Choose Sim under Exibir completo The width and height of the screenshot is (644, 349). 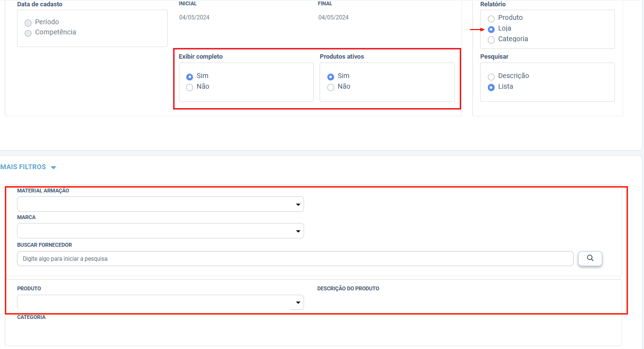[190, 77]
